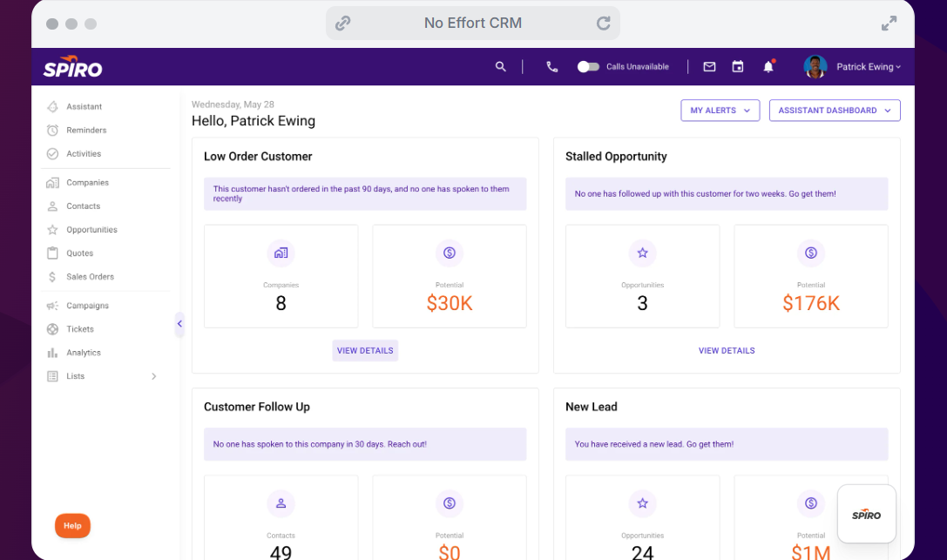This screenshot has width=947, height=560.
Task: Click the phone call icon
Action: (x=551, y=66)
